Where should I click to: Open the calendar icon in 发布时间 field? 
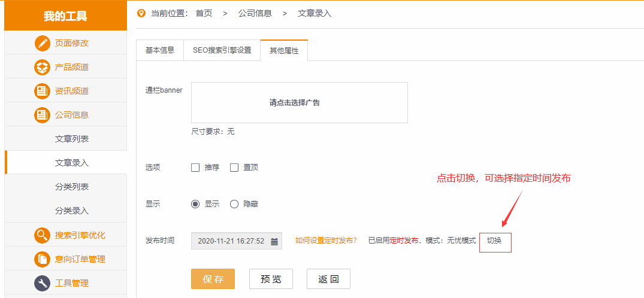[275, 241]
